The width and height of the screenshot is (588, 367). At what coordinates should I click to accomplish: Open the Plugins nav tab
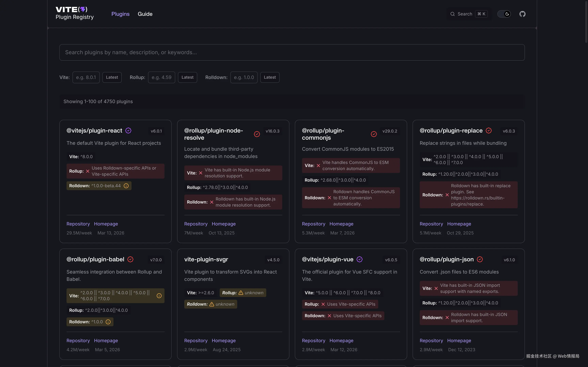click(x=120, y=14)
